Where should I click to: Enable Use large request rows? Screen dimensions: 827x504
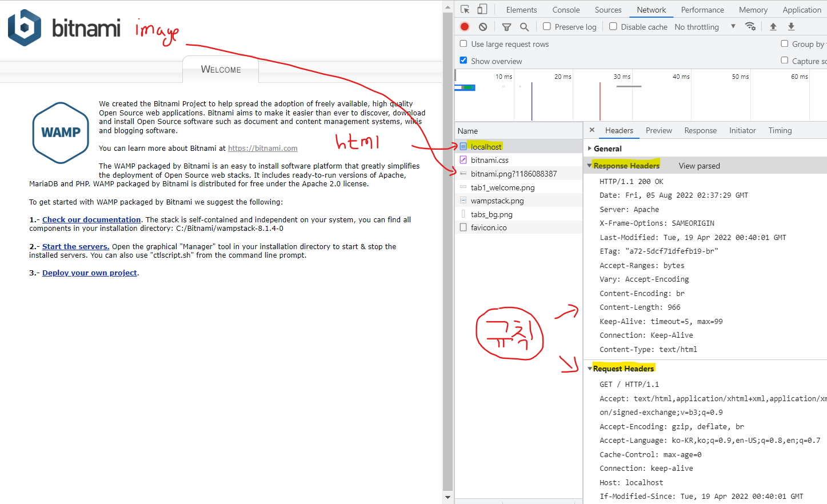coord(464,43)
